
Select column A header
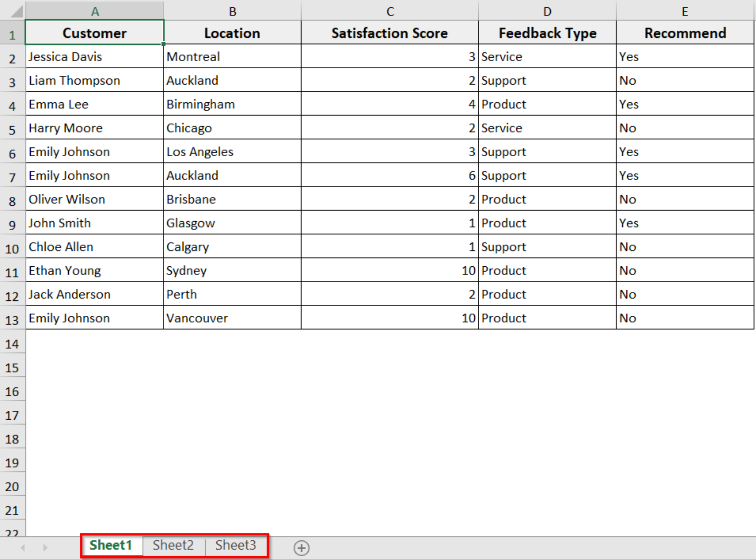[x=94, y=11]
